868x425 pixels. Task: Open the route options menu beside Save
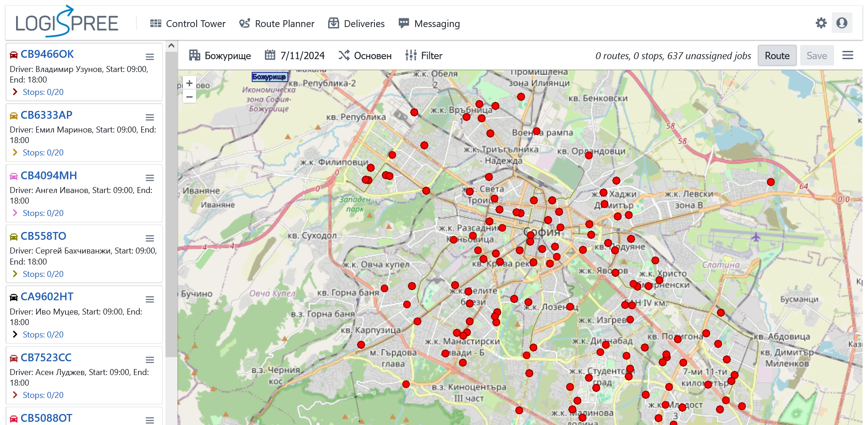click(x=847, y=55)
